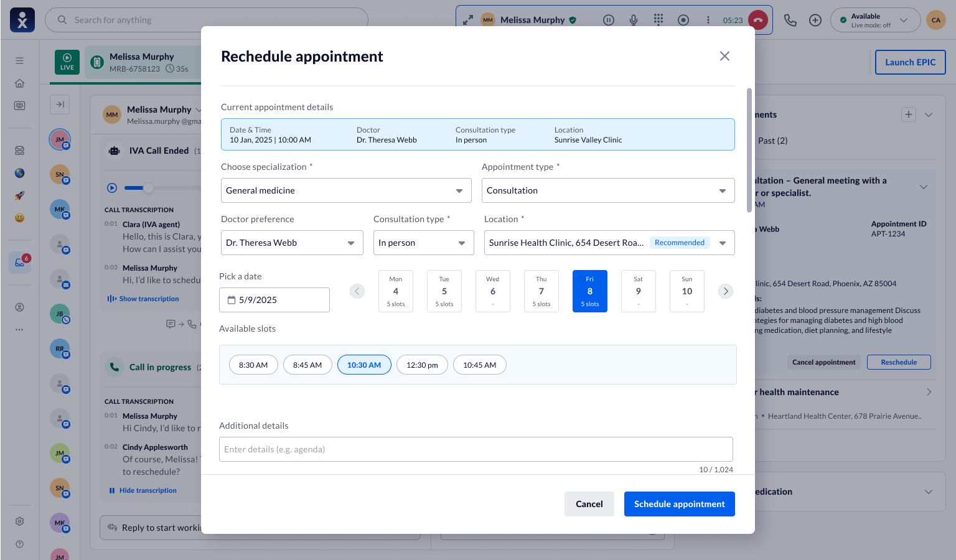This screenshot has height=560, width=956.
Task: Click the app logo top left
Action: 22,20
